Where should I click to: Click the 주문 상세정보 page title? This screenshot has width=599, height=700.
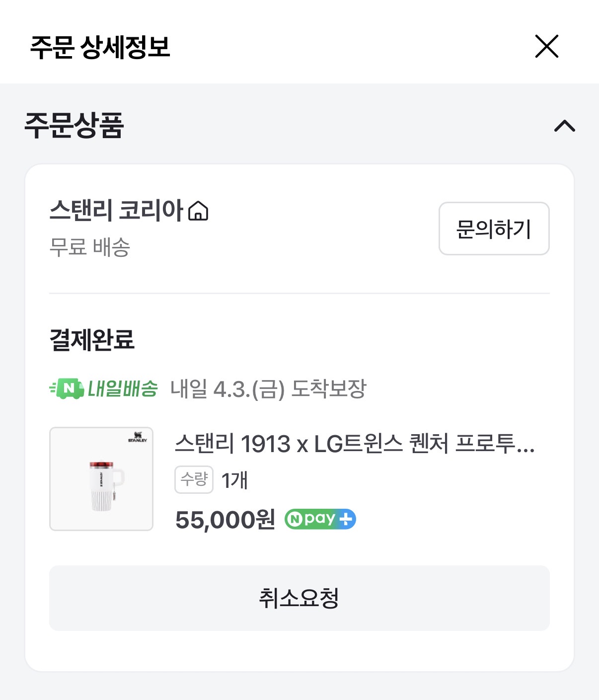pyautogui.click(x=100, y=47)
